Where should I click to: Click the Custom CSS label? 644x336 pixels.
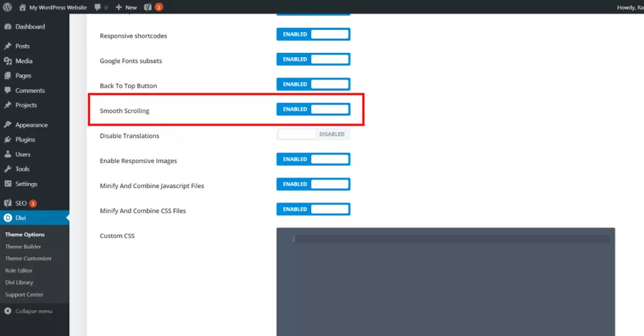117,236
